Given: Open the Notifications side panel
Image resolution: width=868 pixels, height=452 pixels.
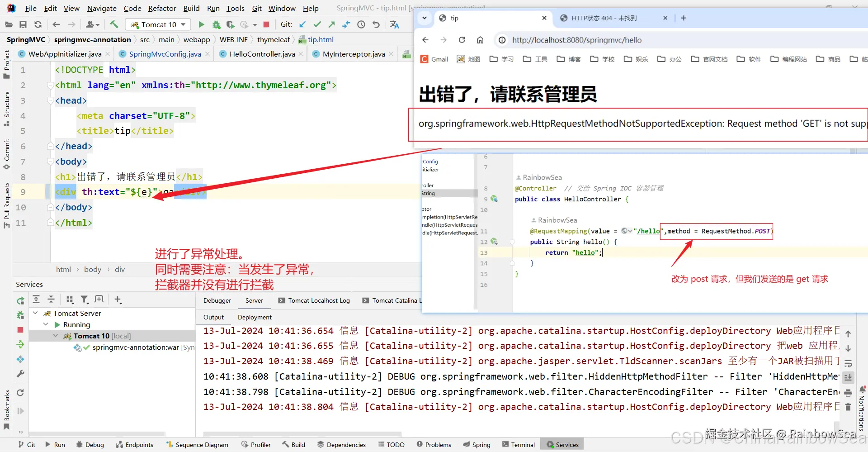Looking at the screenshot, I should point(862,409).
